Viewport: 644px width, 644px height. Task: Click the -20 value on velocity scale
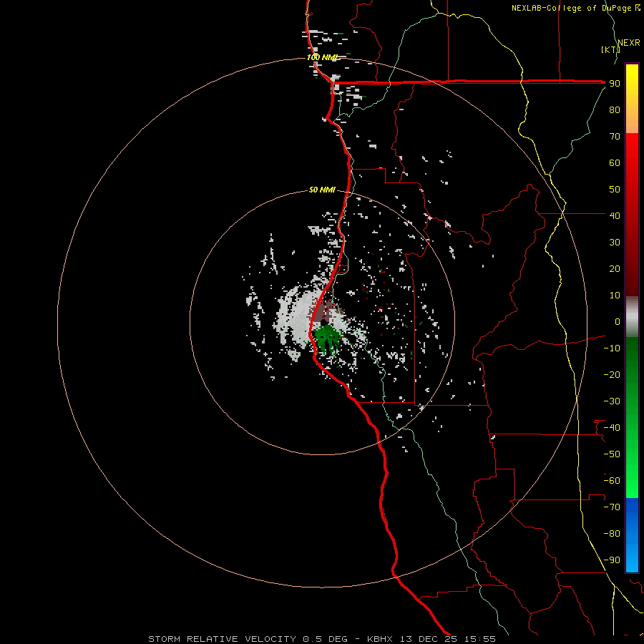pyautogui.click(x=612, y=374)
